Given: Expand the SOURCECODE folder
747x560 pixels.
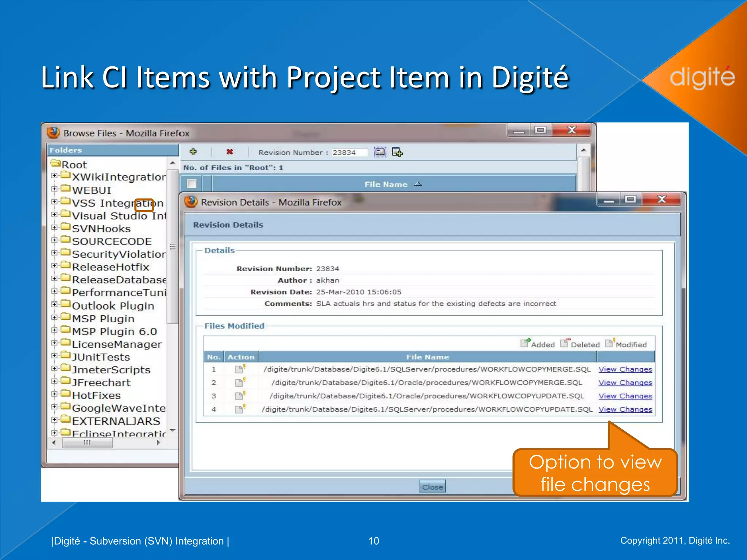Looking at the screenshot, I should (x=54, y=240).
